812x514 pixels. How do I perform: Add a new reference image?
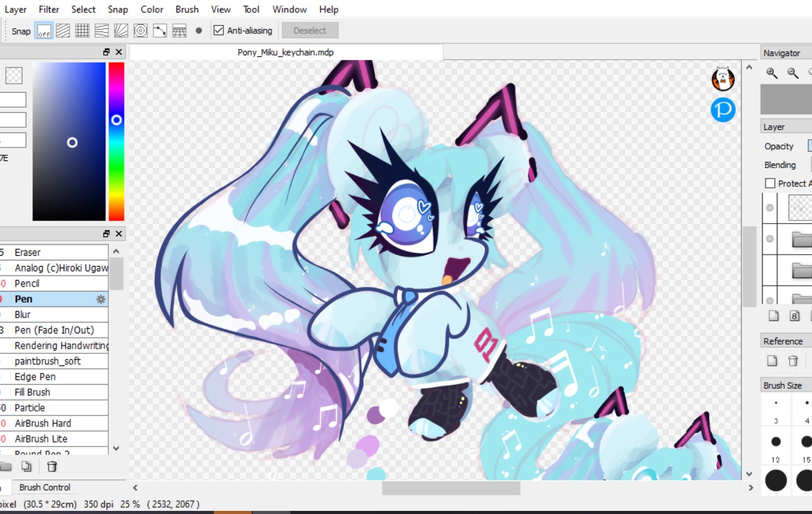772,361
